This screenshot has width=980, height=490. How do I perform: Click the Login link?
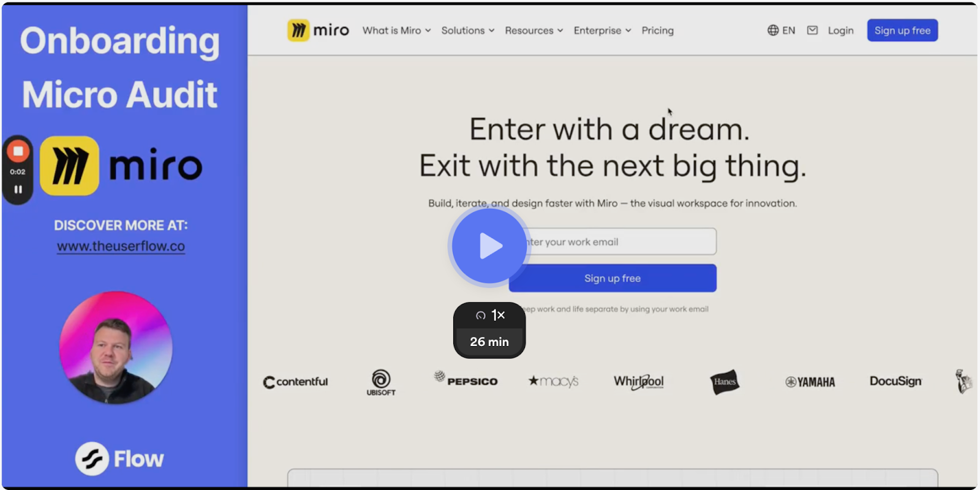pyautogui.click(x=840, y=30)
